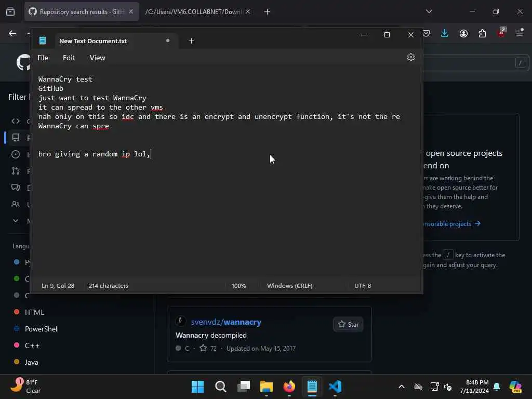532x399 pixels.
Task: Open the sponsorable projects link
Action: pos(451,224)
